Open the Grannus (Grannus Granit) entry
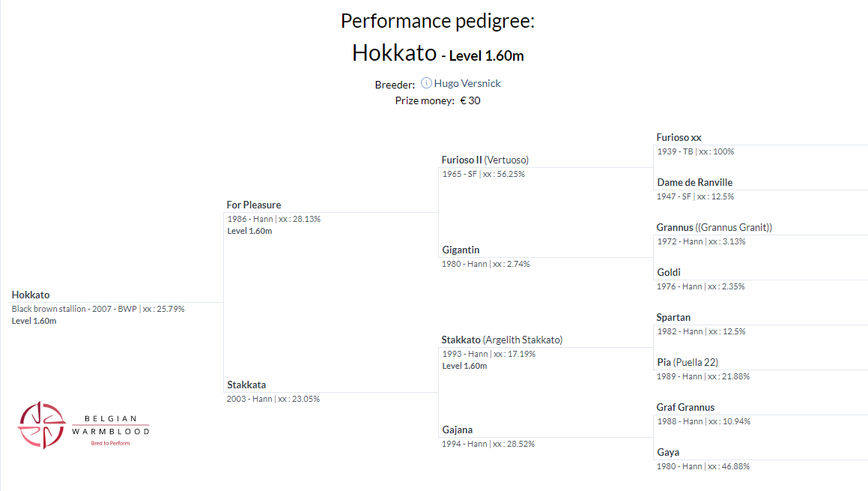Screen dimensions: 868x491 click(714, 227)
